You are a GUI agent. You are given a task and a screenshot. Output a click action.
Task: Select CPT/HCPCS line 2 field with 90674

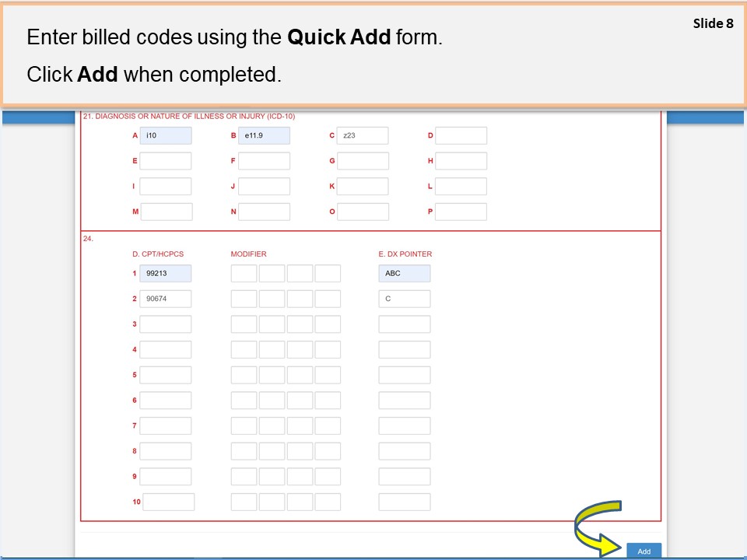(166, 299)
